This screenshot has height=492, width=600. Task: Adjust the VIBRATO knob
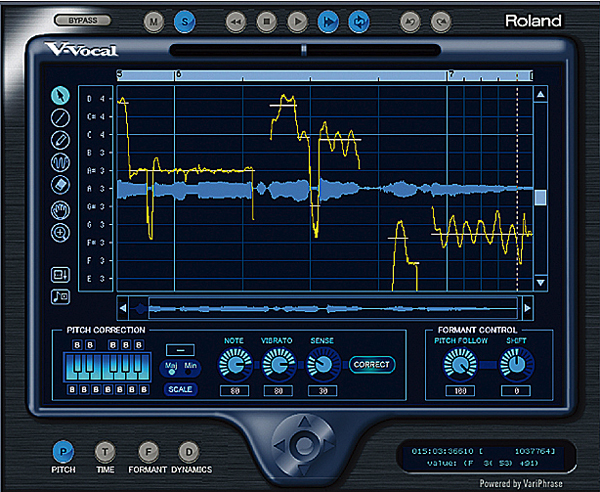click(280, 365)
